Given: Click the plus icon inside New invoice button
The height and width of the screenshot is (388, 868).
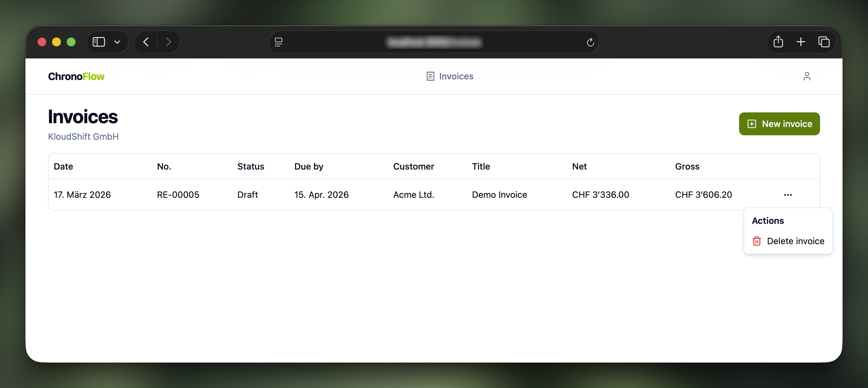Looking at the screenshot, I should (x=752, y=124).
